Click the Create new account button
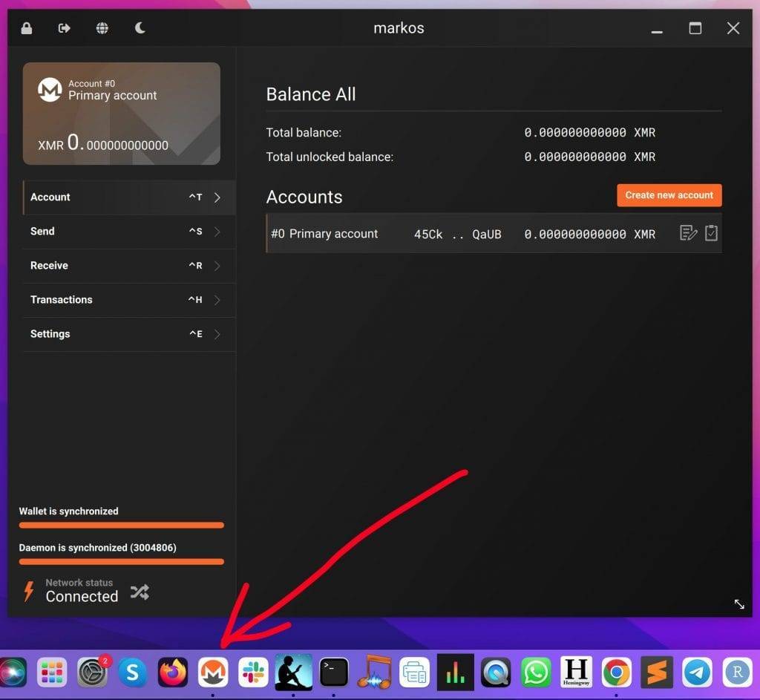 (x=669, y=195)
